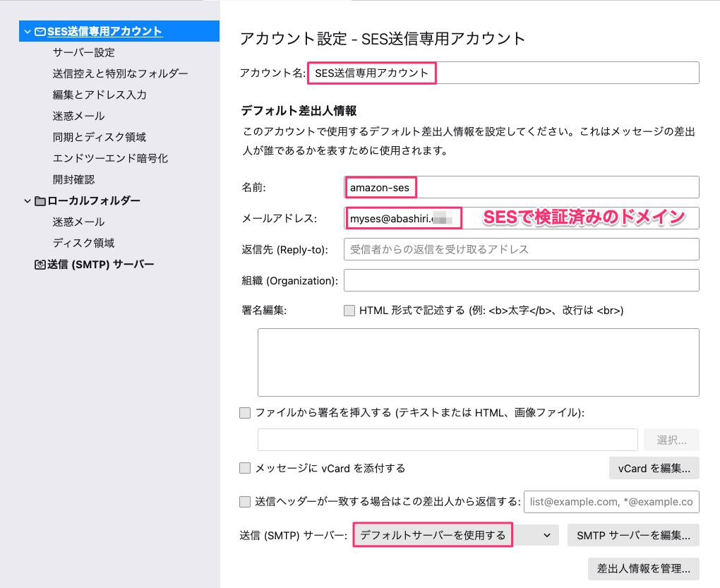Open the サーバー設定 settings page
Viewport: 720px width, 588px height.
click(x=84, y=52)
